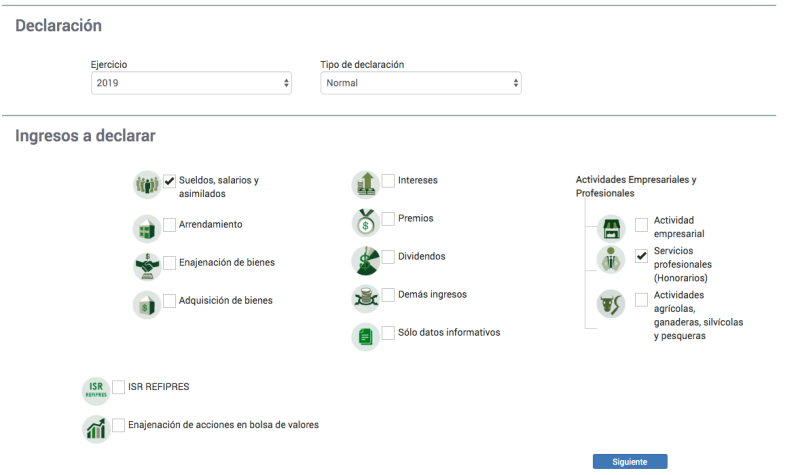Open the Ejercicio 2019 dropdown
The width and height of the screenshot is (800, 475).
point(191,83)
